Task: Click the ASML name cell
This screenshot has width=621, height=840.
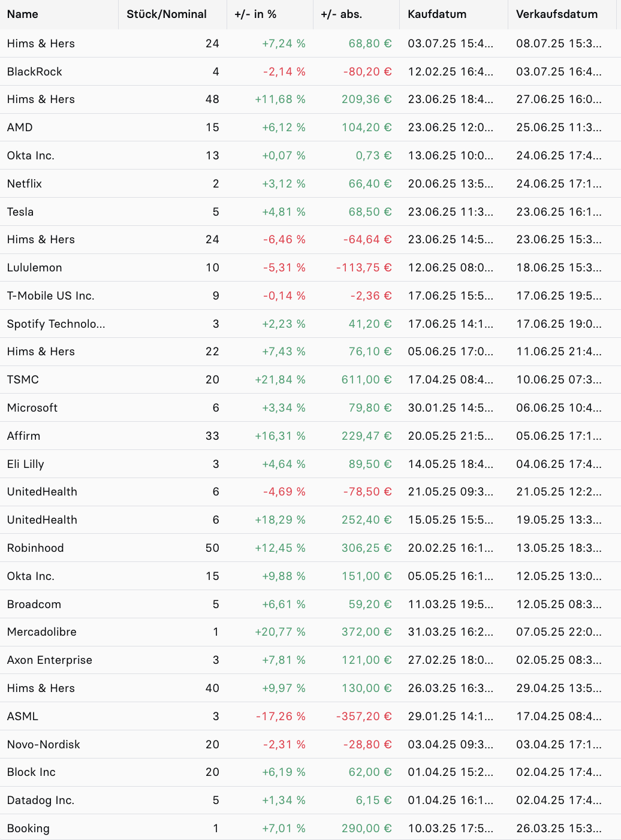Action: tap(23, 717)
